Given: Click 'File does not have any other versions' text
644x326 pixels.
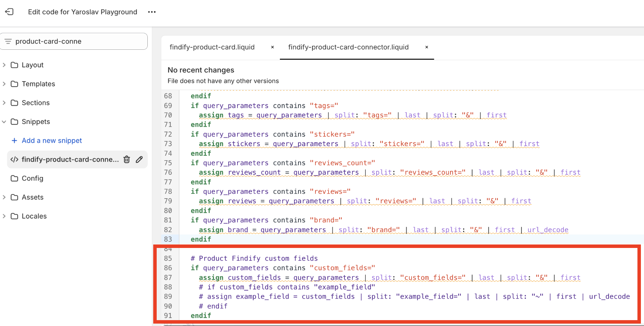Looking at the screenshot, I should pyautogui.click(x=223, y=81).
